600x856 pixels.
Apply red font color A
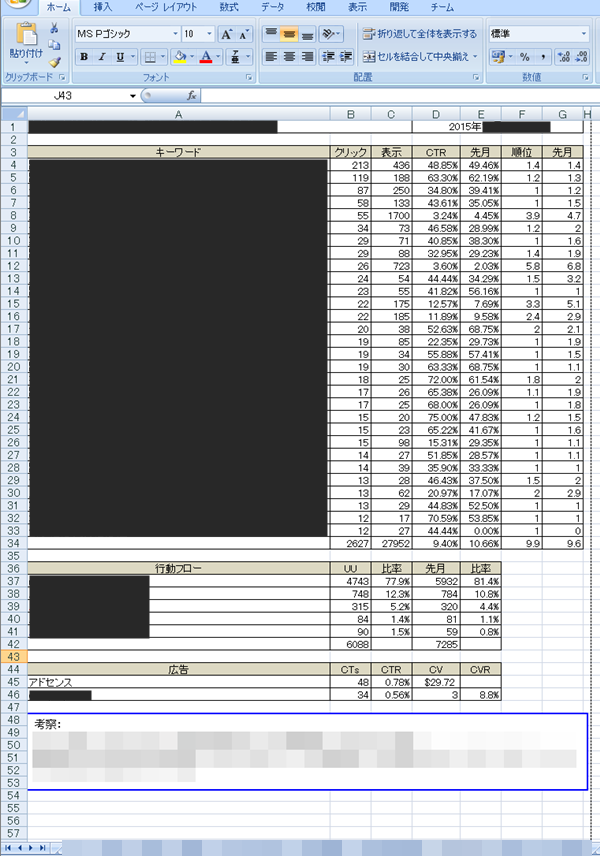pos(206,57)
